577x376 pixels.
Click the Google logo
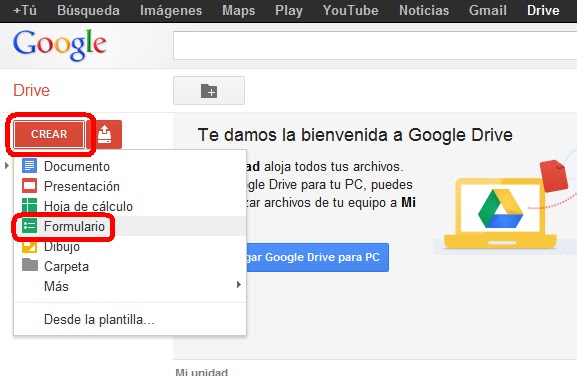[60, 45]
